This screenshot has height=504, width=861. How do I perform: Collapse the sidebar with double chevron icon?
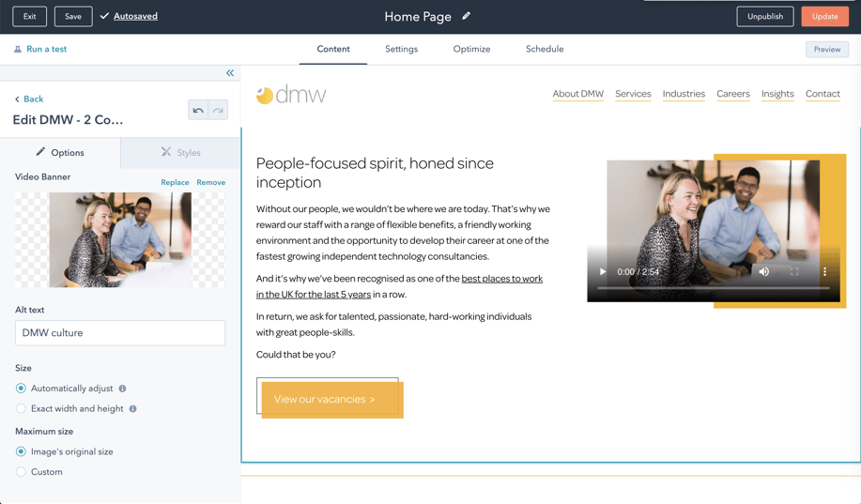click(x=230, y=73)
